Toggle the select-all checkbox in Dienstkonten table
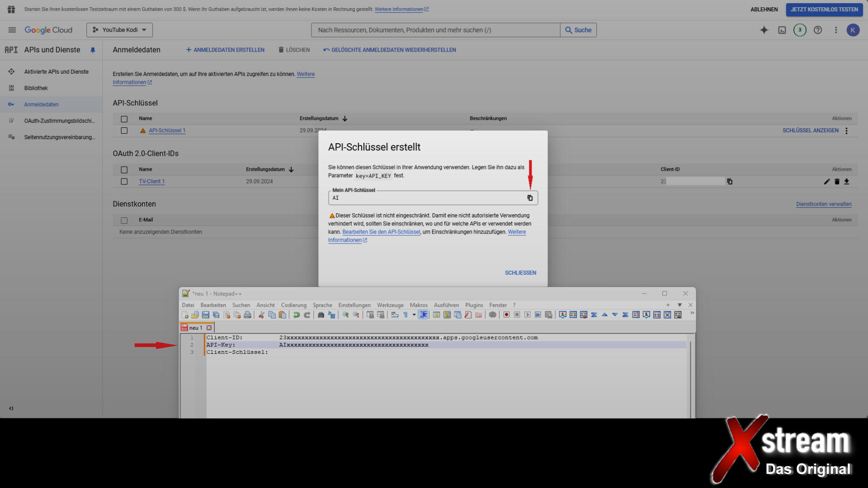The height and width of the screenshot is (488, 868). 124,221
